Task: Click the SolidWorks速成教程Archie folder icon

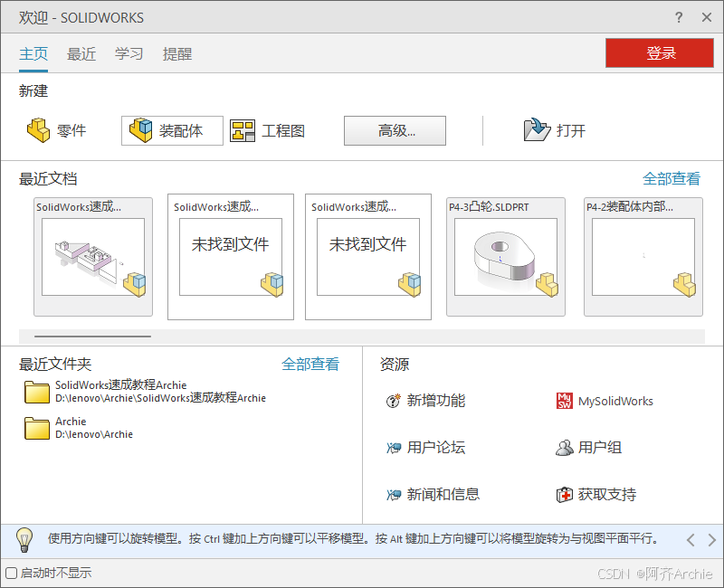Action: tap(37, 392)
